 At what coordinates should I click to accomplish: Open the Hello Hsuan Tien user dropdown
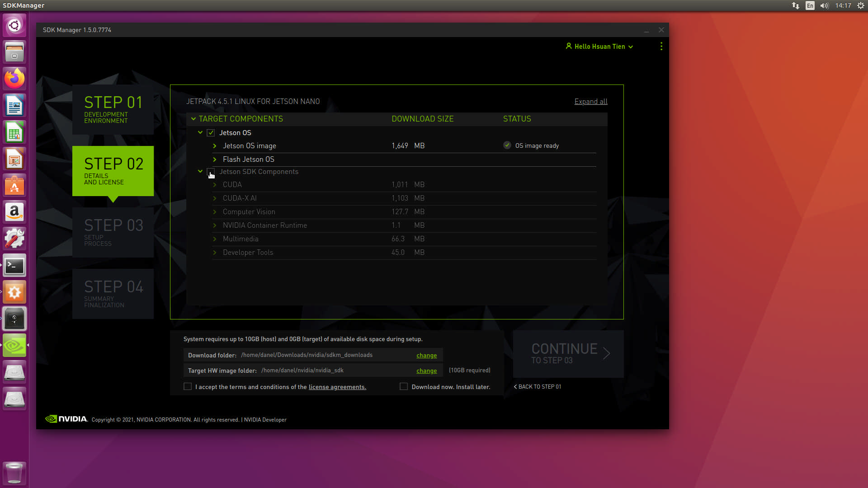tap(599, 47)
